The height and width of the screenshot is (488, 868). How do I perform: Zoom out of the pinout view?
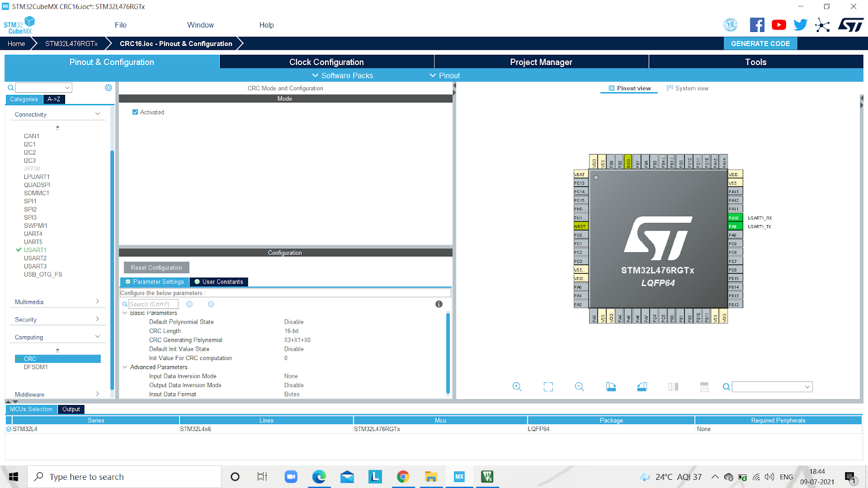point(579,387)
